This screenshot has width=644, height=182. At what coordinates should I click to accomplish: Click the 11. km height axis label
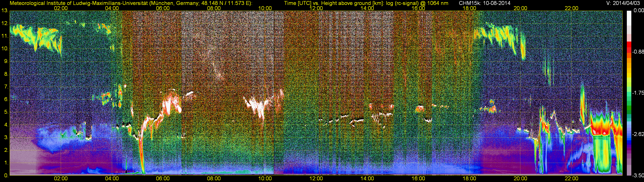5,36
